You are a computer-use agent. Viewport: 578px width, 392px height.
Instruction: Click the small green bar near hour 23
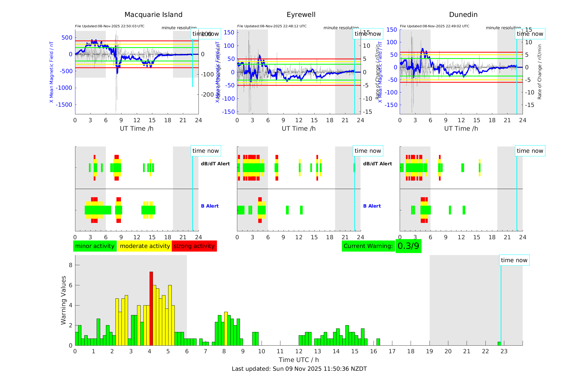coord(499,343)
